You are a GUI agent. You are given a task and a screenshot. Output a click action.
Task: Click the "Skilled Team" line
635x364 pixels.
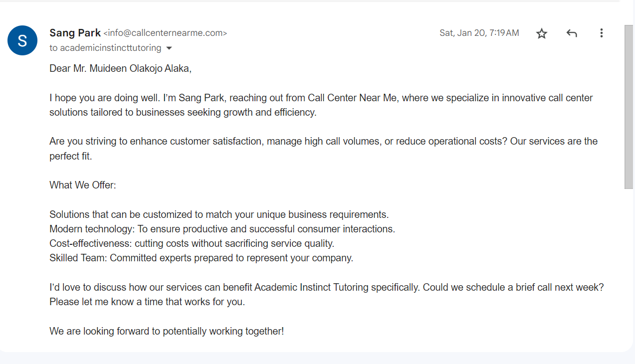(x=201, y=258)
